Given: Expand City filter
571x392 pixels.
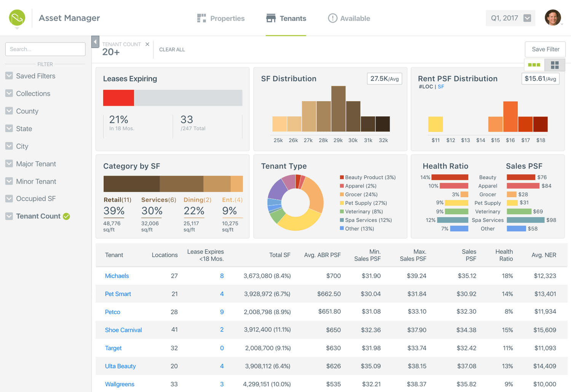Looking at the screenshot, I should 17,146.
